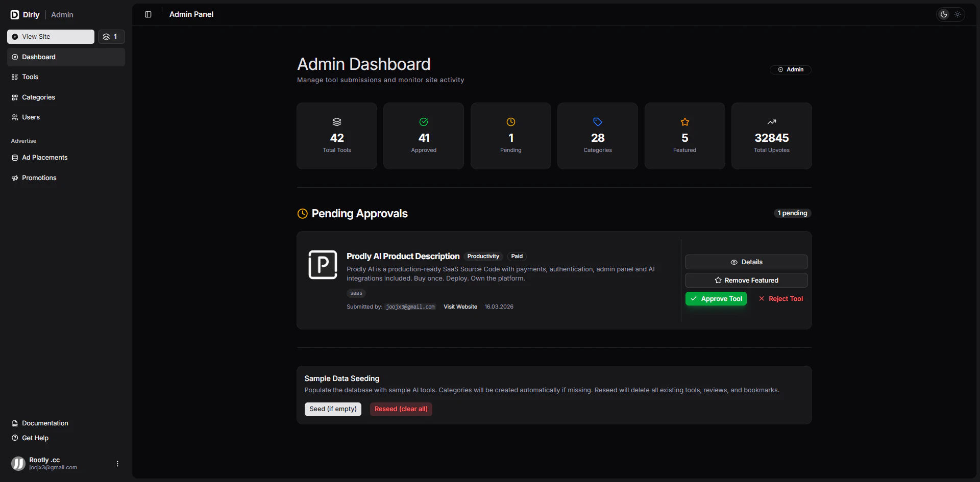
Task: Click the 41 Approved count
Action: (424, 138)
